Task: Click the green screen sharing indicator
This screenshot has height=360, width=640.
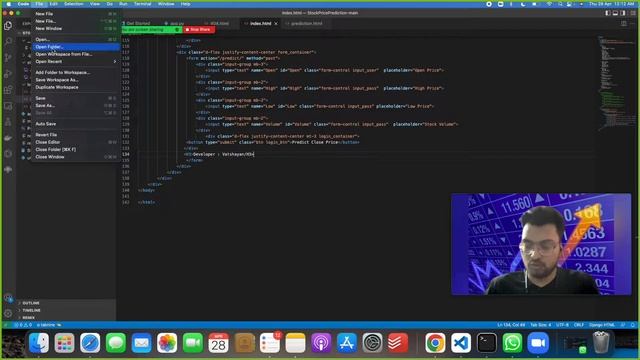Action: 151,30
